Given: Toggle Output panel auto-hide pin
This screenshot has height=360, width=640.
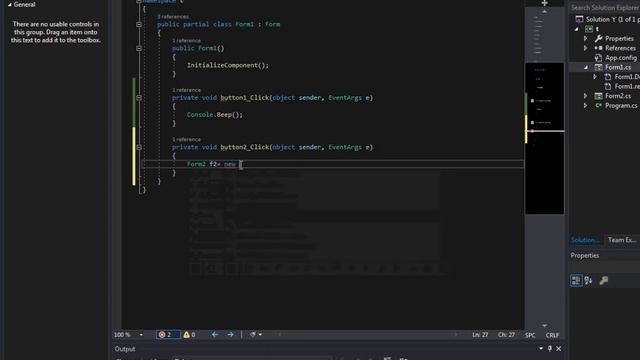Looking at the screenshot, I should coord(550,349).
